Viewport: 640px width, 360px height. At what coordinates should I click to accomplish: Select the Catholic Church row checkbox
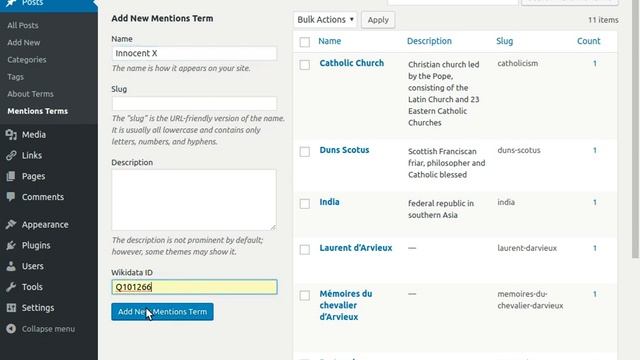tap(304, 65)
